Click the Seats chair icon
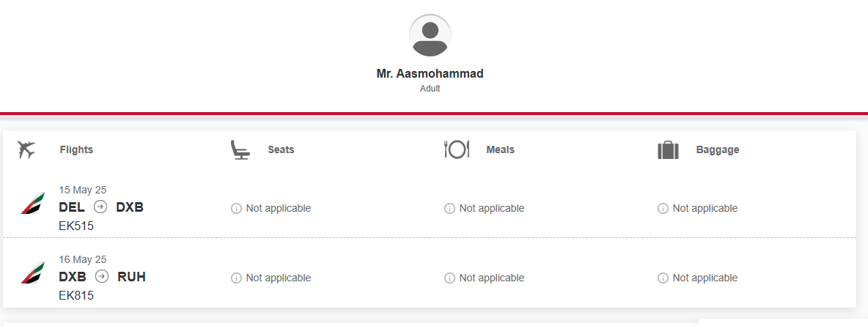 [240, 150]
